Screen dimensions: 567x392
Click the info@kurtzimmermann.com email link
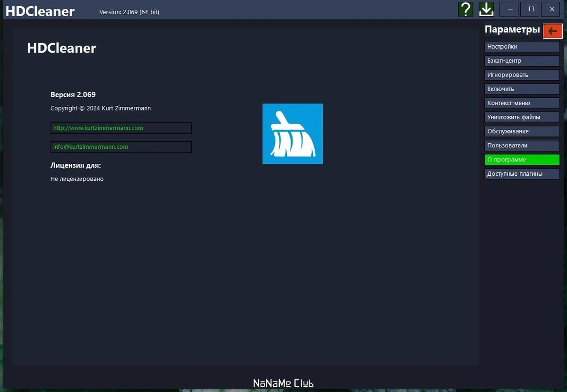pyautogui.click(x=121, y=147)
